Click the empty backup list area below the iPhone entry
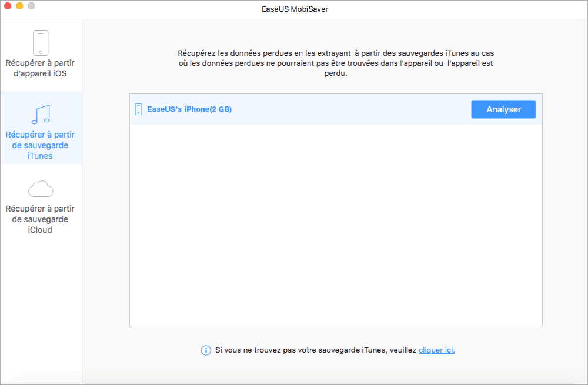588x385 pixels. [x=335, y=223]
